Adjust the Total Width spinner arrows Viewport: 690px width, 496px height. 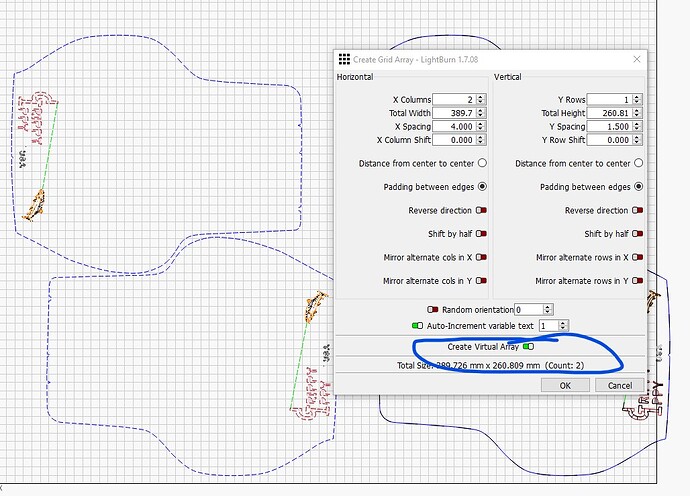pyautogui.click(x=481, y=113)
